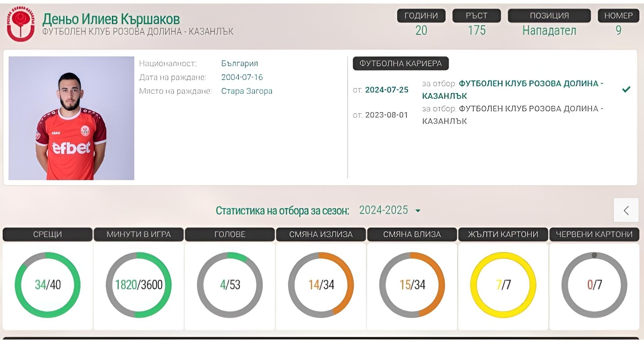644x351 pixels.
Task: Click the 15/34 substituted-in ring
Action: tap(412, 285)
